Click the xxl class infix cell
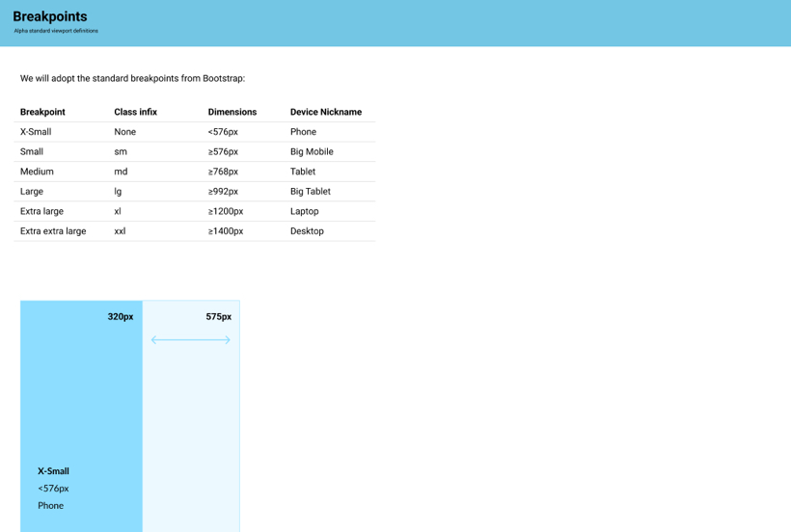 (120, 231)
